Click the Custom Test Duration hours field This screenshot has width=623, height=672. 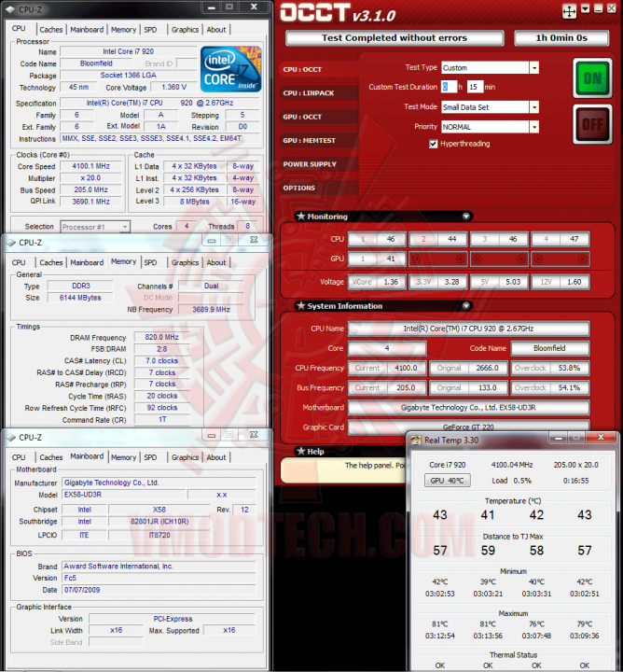point(450,87)
